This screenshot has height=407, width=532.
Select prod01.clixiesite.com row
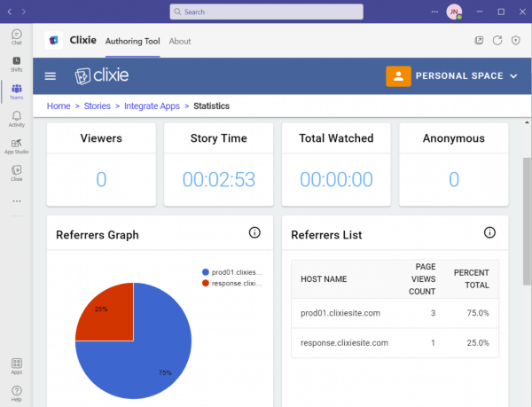[x=395, y=313]
